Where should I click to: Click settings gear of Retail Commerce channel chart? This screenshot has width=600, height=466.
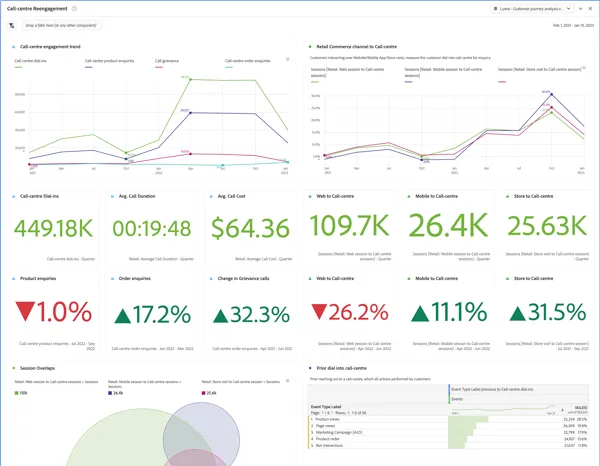tap(584, 68)
